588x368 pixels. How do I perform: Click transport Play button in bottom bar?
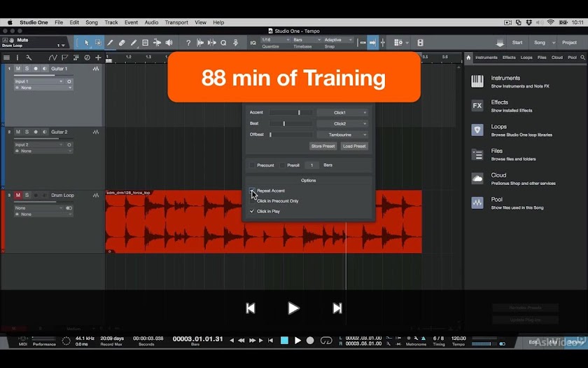297,341
